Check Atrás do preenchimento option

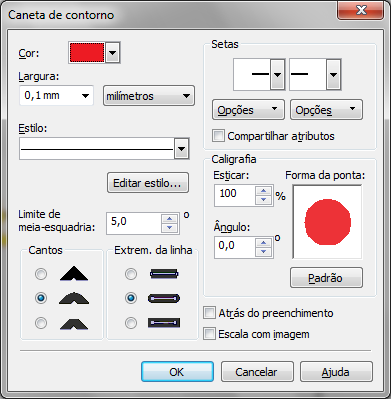tap(209, 313)
